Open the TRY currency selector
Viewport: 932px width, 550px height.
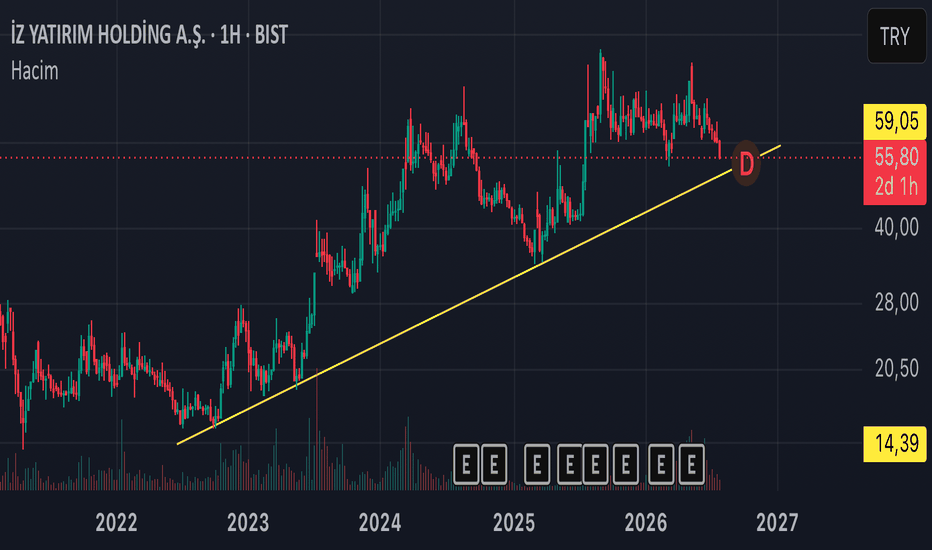(x=896, y=36)
